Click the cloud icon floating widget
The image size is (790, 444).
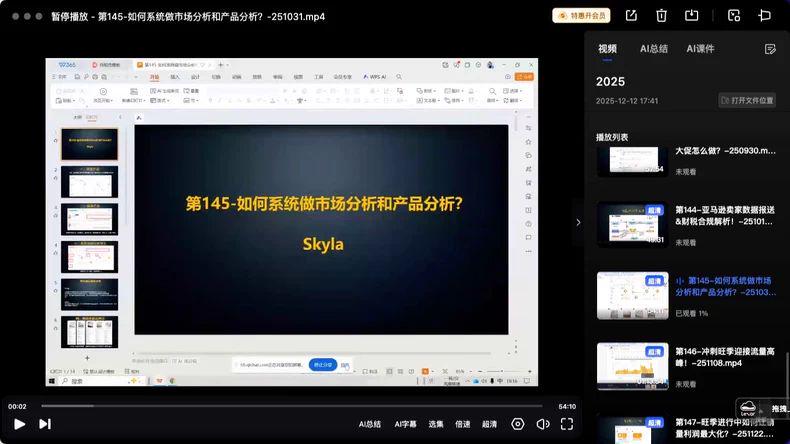[748, 408]
